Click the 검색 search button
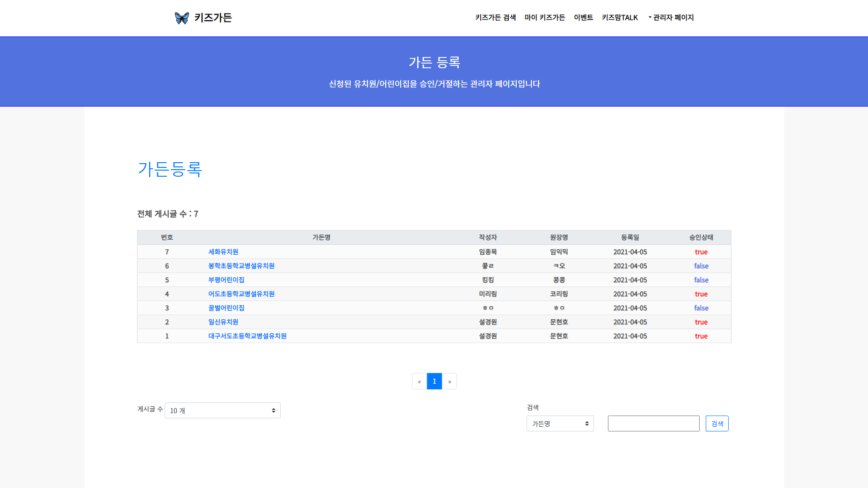Image resolution: width=868 pixels, height=488 pixels. (x=717, y=423)
